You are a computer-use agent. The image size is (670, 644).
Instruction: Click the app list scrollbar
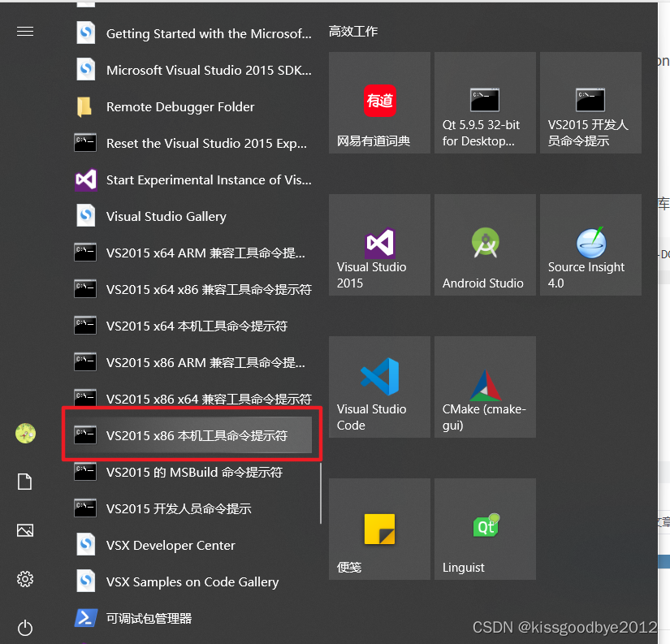tap(321, 494)
